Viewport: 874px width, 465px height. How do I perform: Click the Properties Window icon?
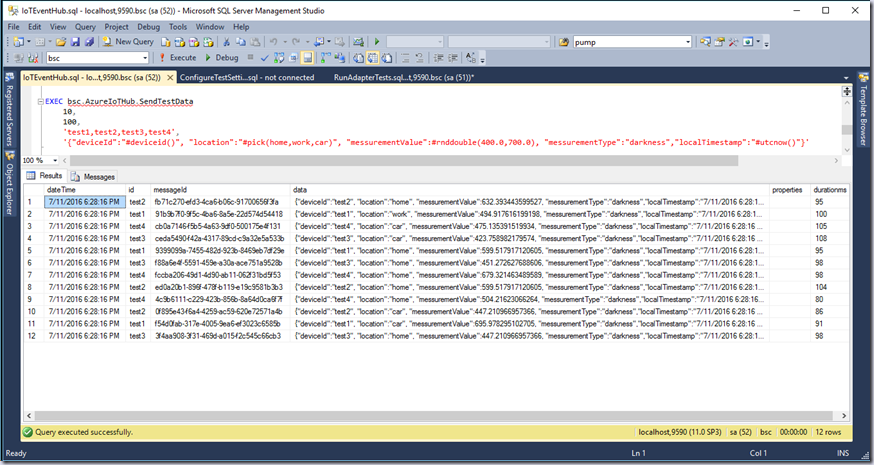click(720, 42)
